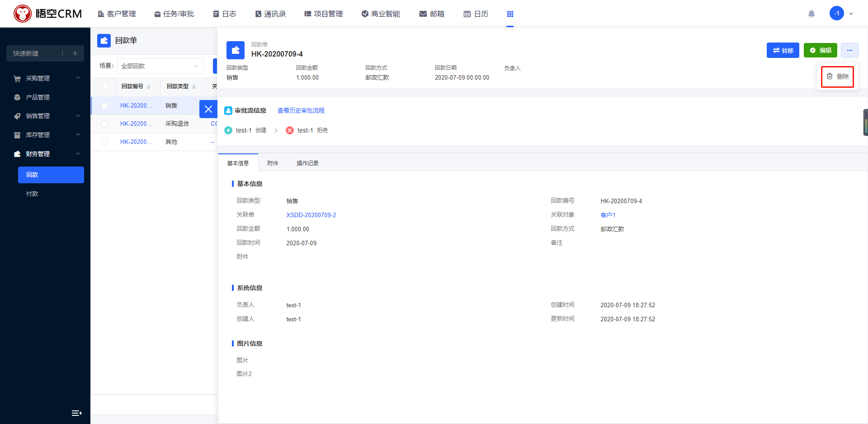Switch to 操作记录 tab
The width and height of the screenshot is (868, 424).
[307, 163]
